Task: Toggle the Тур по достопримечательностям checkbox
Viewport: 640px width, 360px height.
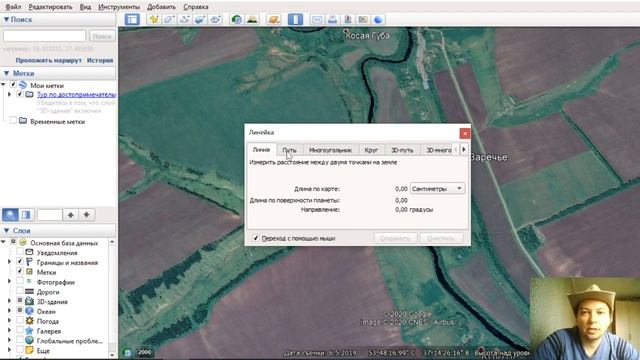Action: click(x=20, y=94)
